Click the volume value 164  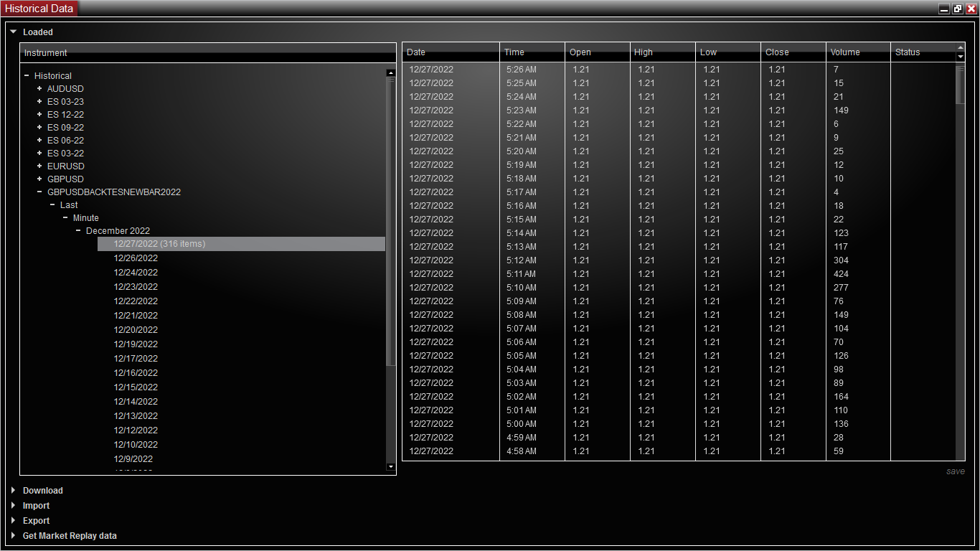[841, 397]
